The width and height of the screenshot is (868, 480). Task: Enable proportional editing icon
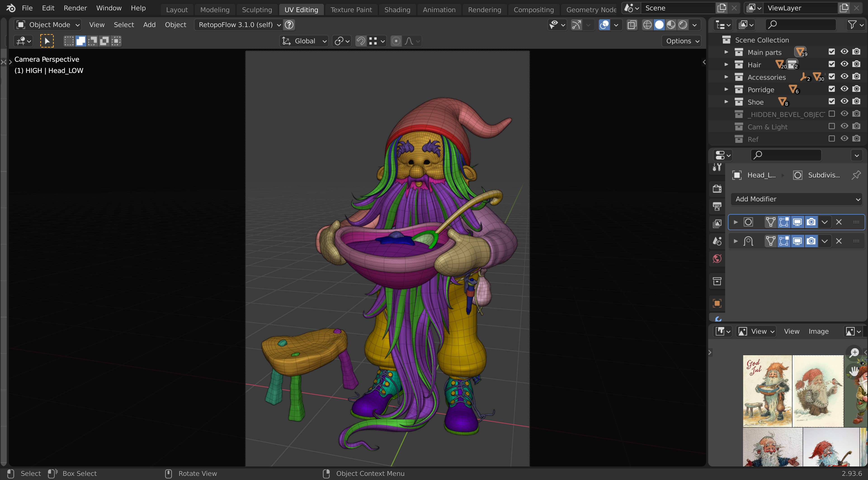pos(396,41)
